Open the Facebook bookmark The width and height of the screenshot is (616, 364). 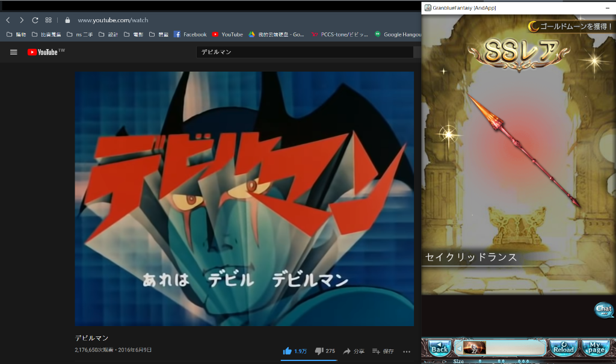pyautogui.click(x=190, y=34)
